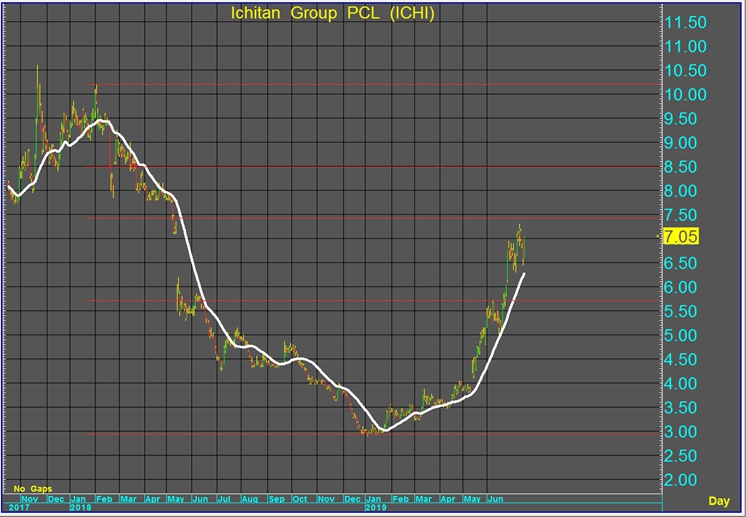Click the Sep month label
The image size is (746, 517).
pos(276,499)
